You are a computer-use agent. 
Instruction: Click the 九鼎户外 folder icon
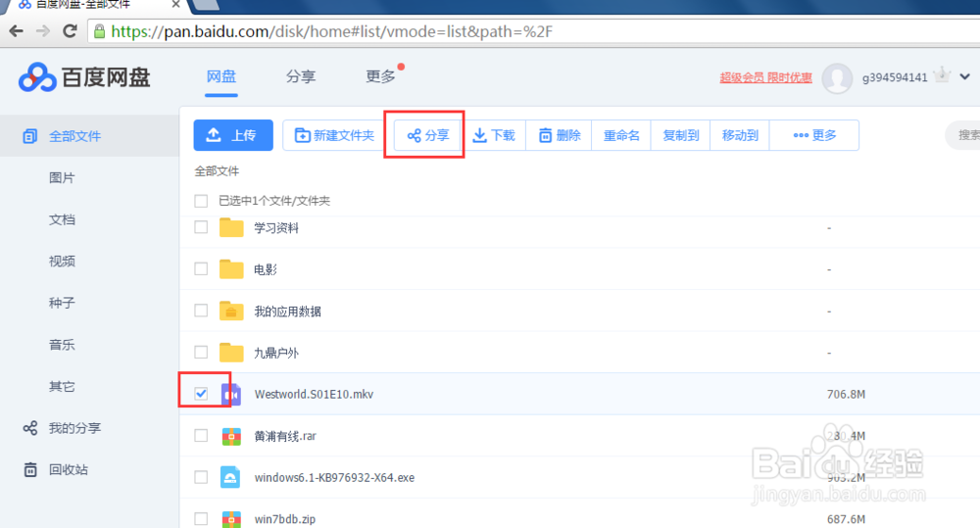coord(231,353)
